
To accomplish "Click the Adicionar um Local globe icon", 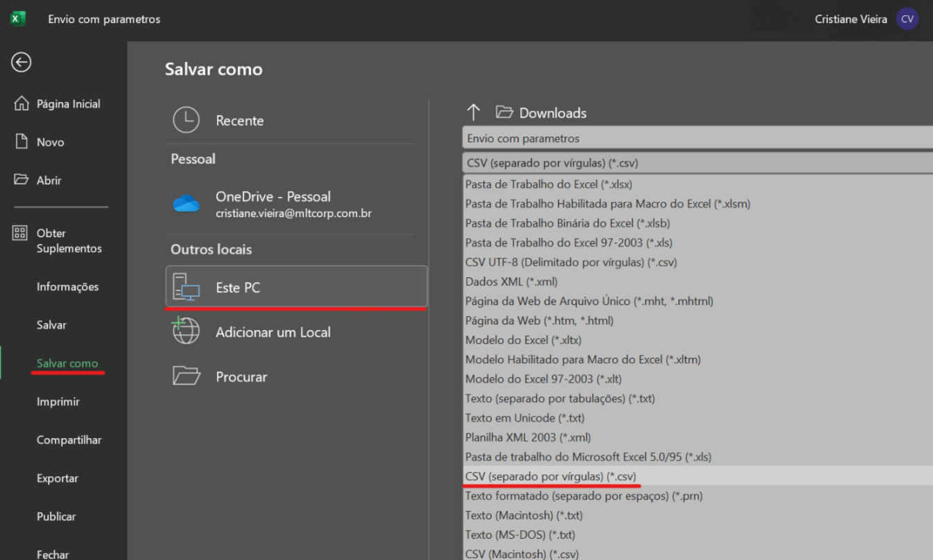I will (186, 331).
